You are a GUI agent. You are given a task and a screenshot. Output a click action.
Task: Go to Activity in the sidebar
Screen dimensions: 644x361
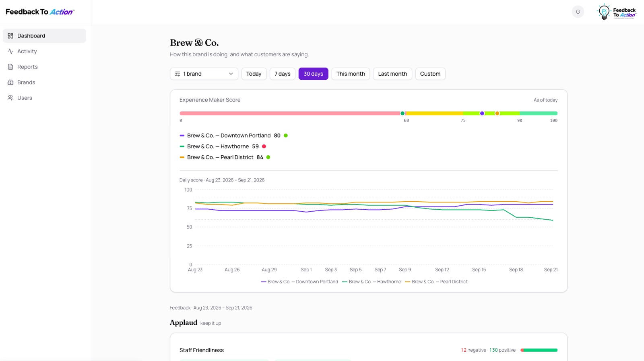pyautogui.click(x=44, y=51)
